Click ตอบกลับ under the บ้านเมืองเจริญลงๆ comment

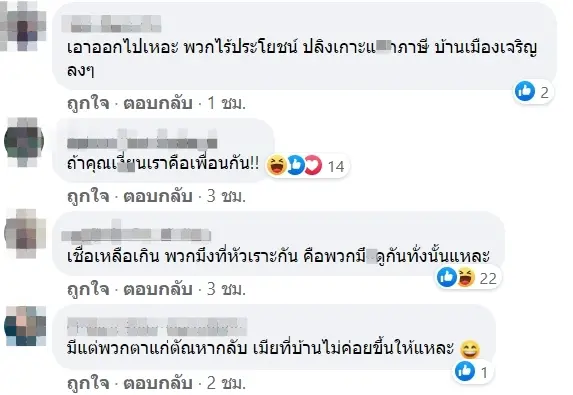click(x=158, y=104)
